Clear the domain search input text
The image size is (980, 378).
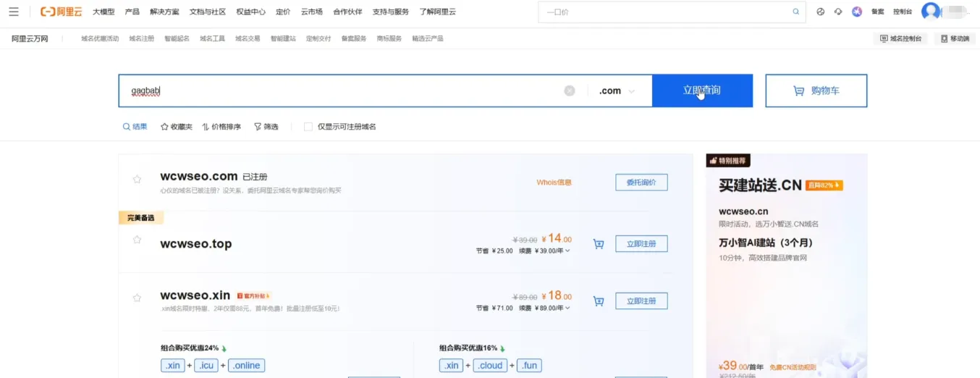tap(570, 91)
